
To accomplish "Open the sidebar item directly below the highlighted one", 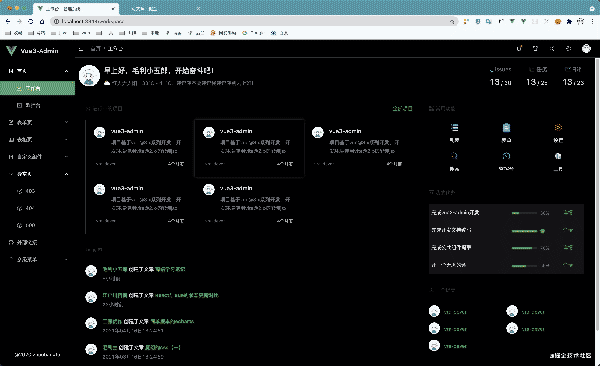I will pos(38,105).
